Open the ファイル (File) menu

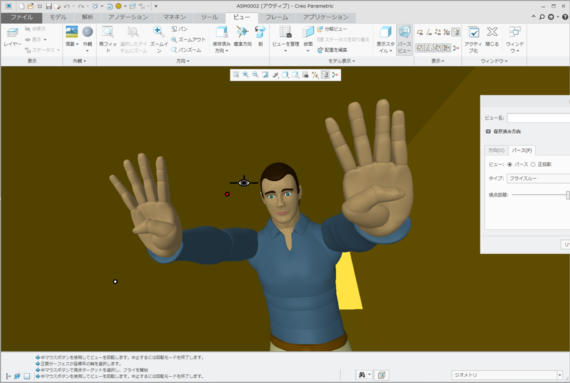coord(21,17)
